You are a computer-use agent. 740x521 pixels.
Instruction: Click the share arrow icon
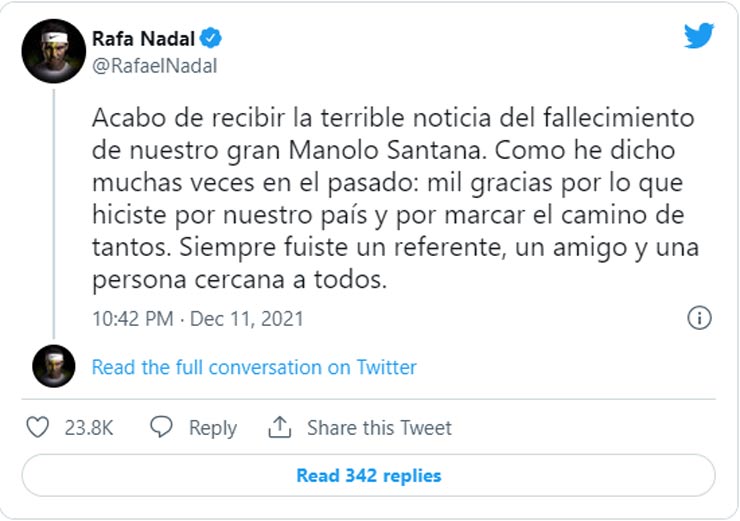tap(279, 428)
